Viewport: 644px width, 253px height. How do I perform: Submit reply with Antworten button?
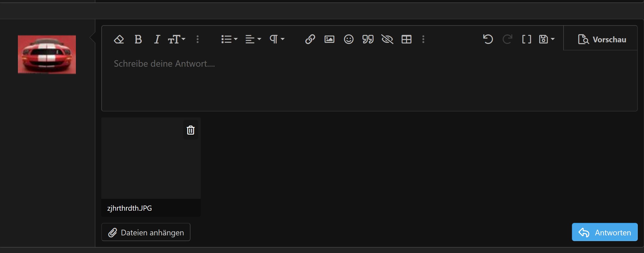click(605, 232)
